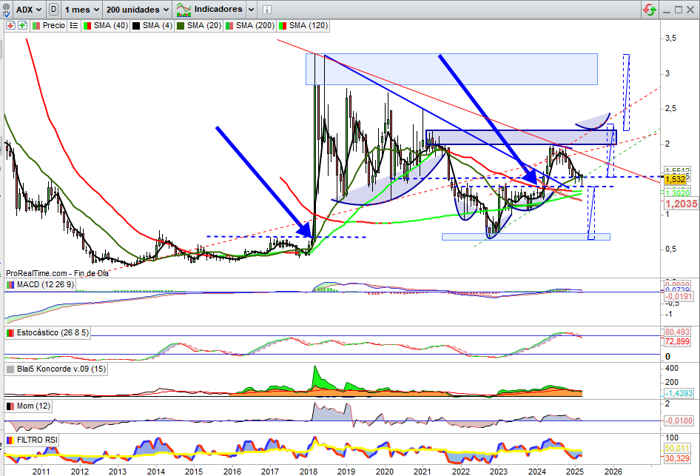This screenshot has width=700, height=476.
Task: Click the 30,329 RSI value
Action: pos(677,458)
